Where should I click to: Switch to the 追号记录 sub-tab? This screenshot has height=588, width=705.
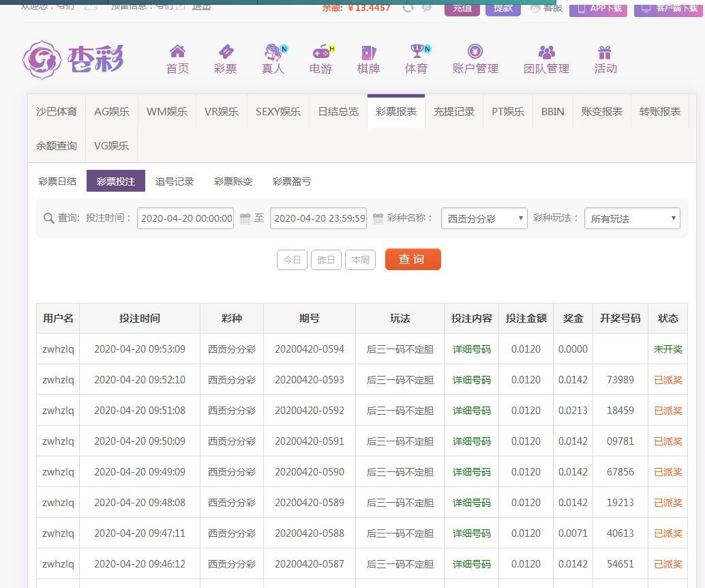coord(175,181)
